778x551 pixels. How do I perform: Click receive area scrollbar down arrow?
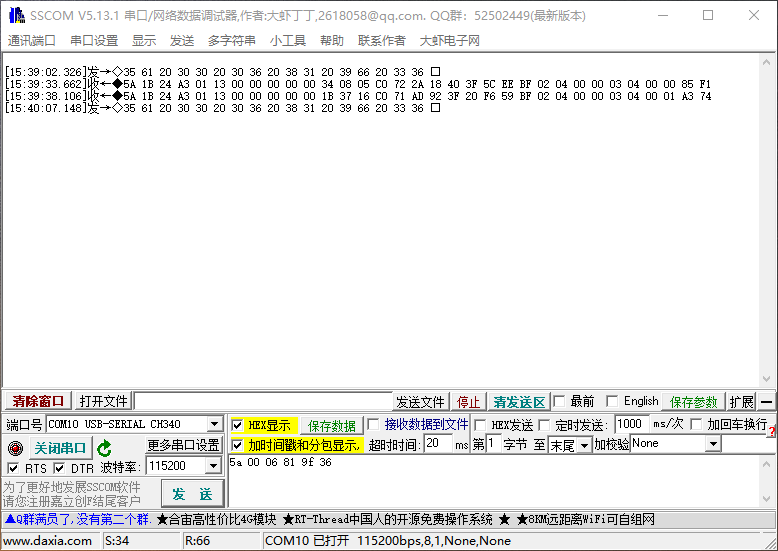pyautogui.click(x=767, y=379)
